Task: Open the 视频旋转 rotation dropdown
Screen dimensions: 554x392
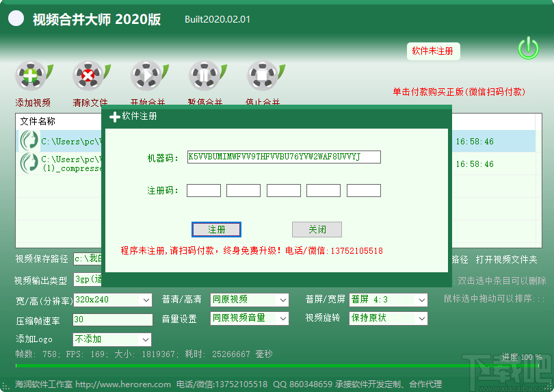Action: [x=388, y=319]
